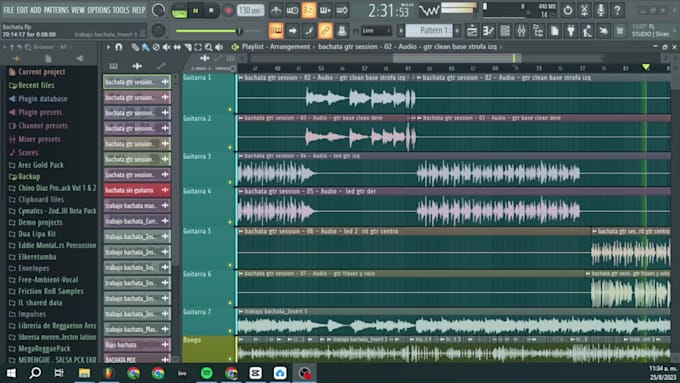
Task: Stop playback with the stop button
Action: click(211, 10)
